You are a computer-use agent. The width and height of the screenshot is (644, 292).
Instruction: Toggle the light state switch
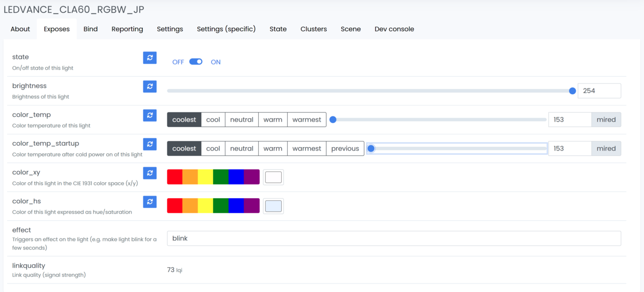click(x=196, y=62)
